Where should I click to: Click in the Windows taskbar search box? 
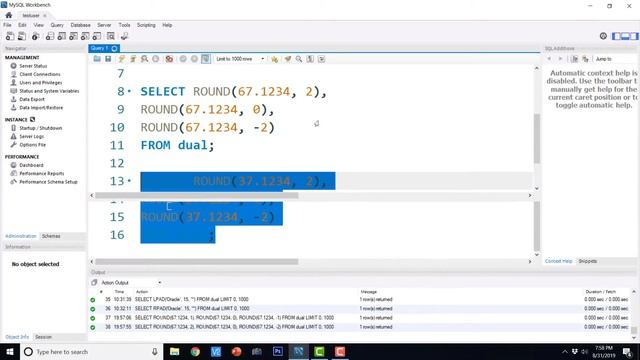coord(91,351)
